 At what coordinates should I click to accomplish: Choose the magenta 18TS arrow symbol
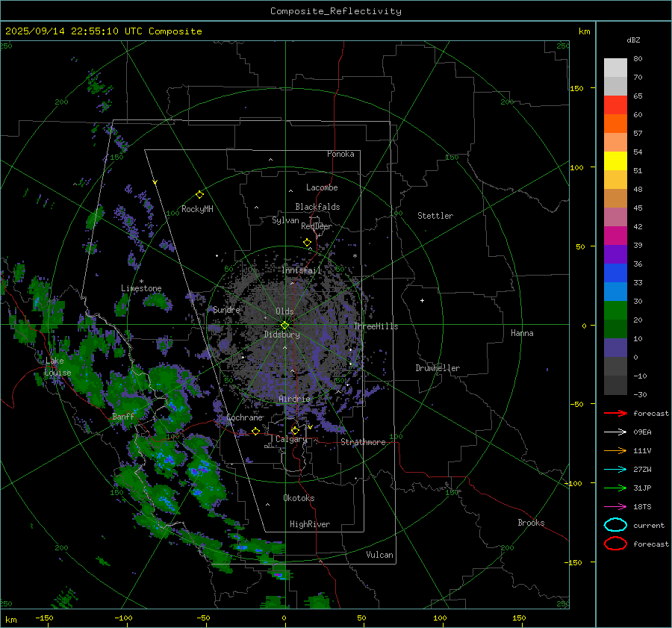[615, 507]
